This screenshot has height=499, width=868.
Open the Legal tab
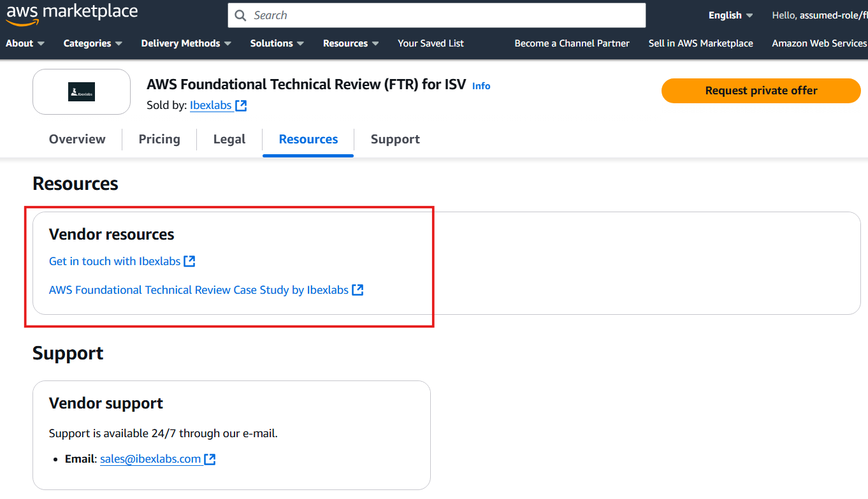(x=229, y=139)
